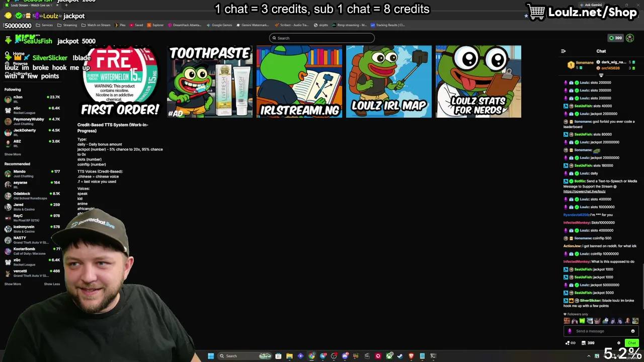Show more followed channels
Screen dimensions: 644x362
pos(13,154)
